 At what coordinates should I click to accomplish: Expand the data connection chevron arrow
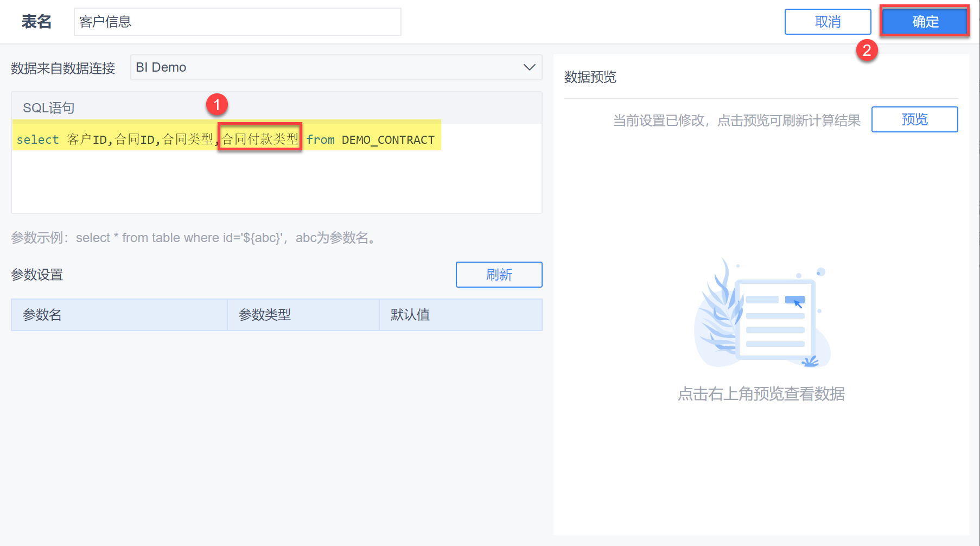point(529,67)
